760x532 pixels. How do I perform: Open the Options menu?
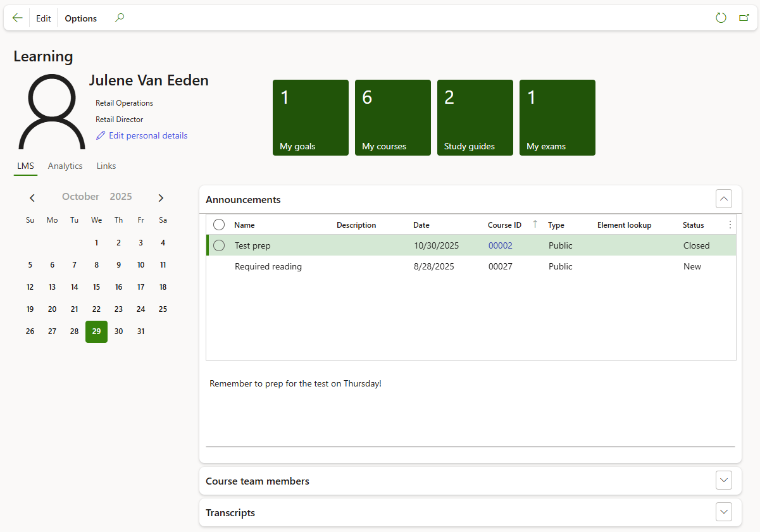pyautogui.click(x=81, y=18)
